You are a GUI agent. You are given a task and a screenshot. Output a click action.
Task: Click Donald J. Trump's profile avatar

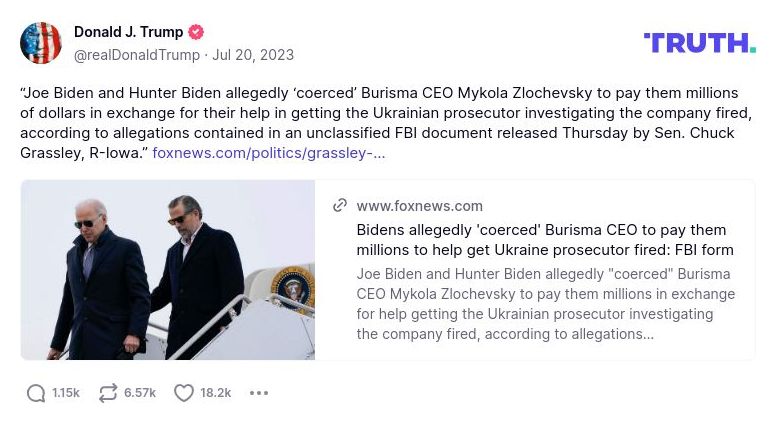[x=41, y=43]
